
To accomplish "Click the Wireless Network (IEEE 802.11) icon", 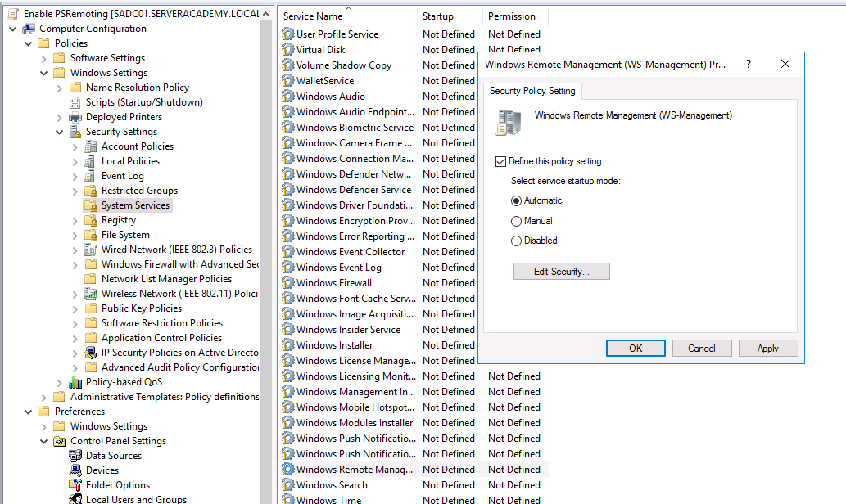I will [x=91, y=294].
